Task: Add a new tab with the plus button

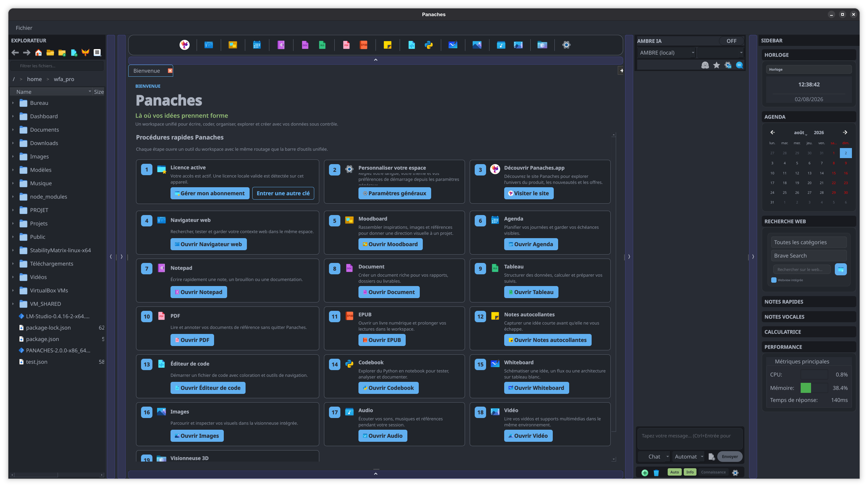Action: 621,71
